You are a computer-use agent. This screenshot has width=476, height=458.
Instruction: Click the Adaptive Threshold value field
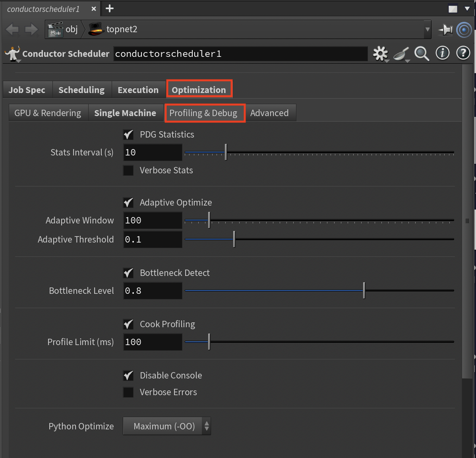(153, 240)
